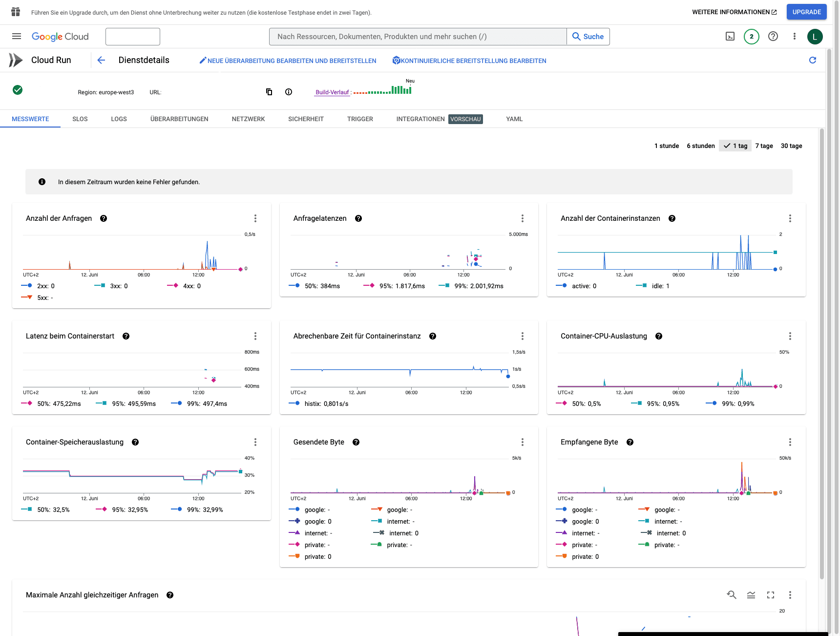Open the Google Cloud navigation menu
840x636 pixels.
tap(16, 36)
